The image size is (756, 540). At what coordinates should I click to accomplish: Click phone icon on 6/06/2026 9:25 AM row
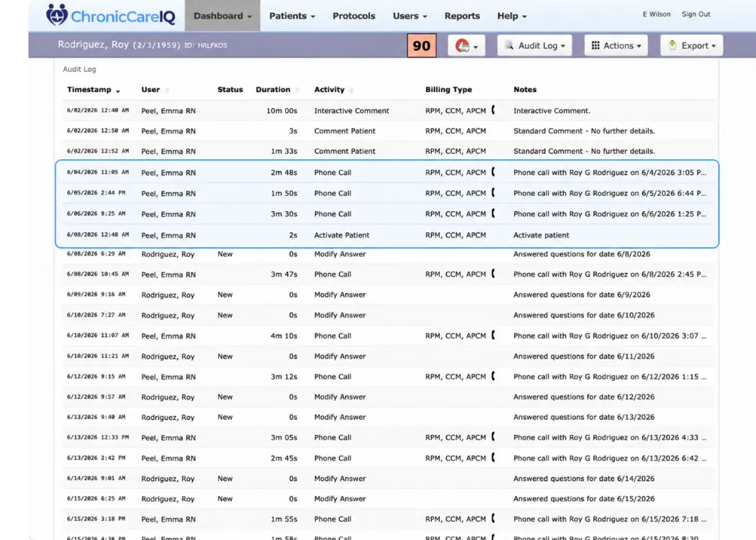click(x=492, y=213)
